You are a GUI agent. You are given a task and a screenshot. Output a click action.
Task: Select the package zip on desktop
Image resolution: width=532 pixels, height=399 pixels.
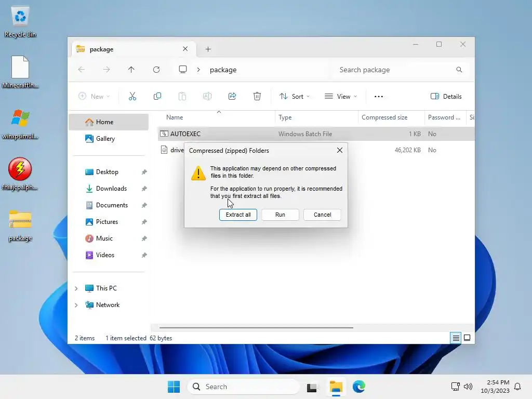20,226
